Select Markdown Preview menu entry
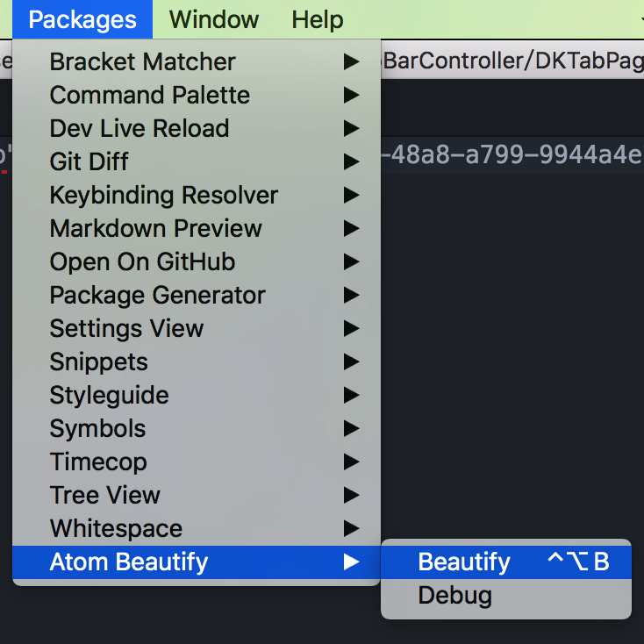644x644 pixels. 197,228
